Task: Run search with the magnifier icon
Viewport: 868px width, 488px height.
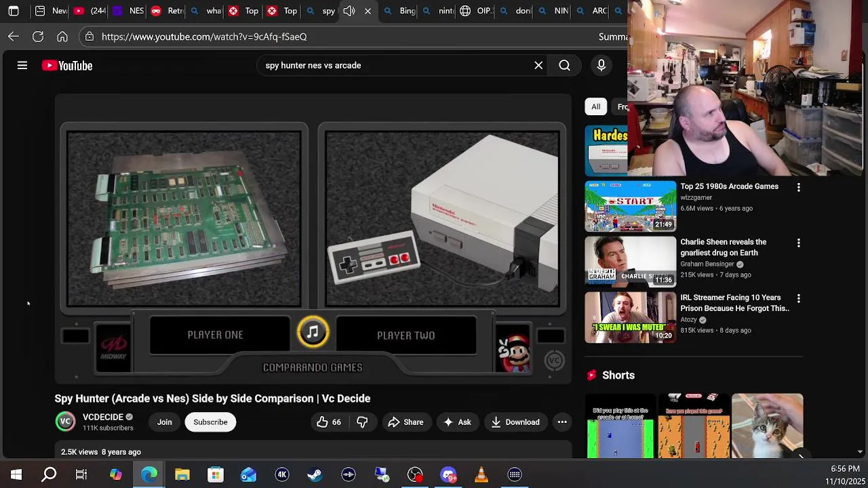Action: coord(564,66)
